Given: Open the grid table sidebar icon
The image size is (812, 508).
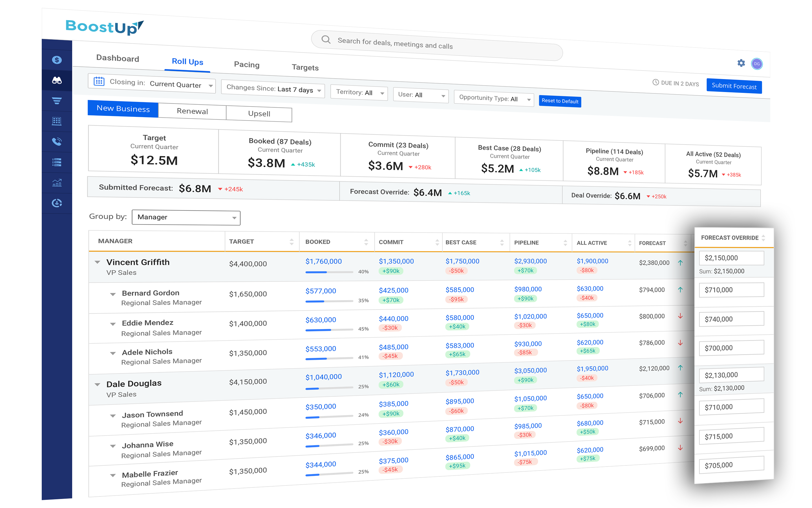Looking at the screenshot, I should (57, 121).
